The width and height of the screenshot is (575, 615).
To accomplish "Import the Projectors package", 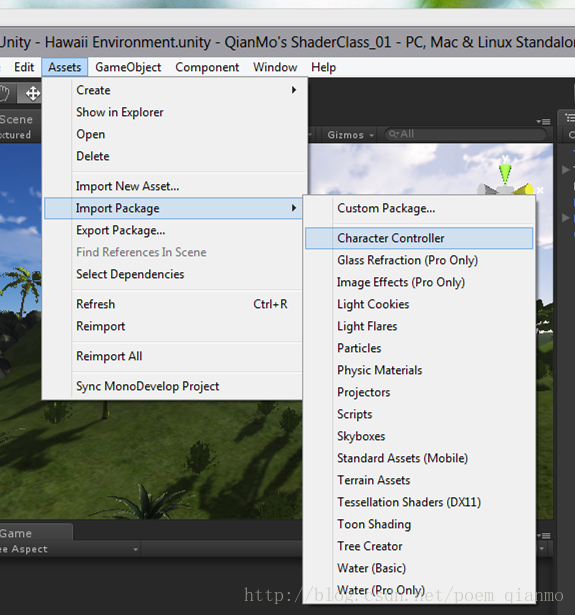I will pyautogui.click(x=419, y=392).
